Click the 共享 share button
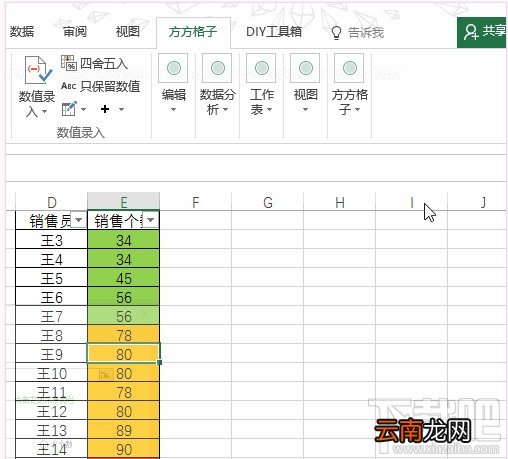The width and height of the screenshot is (508, 459). 483,32
